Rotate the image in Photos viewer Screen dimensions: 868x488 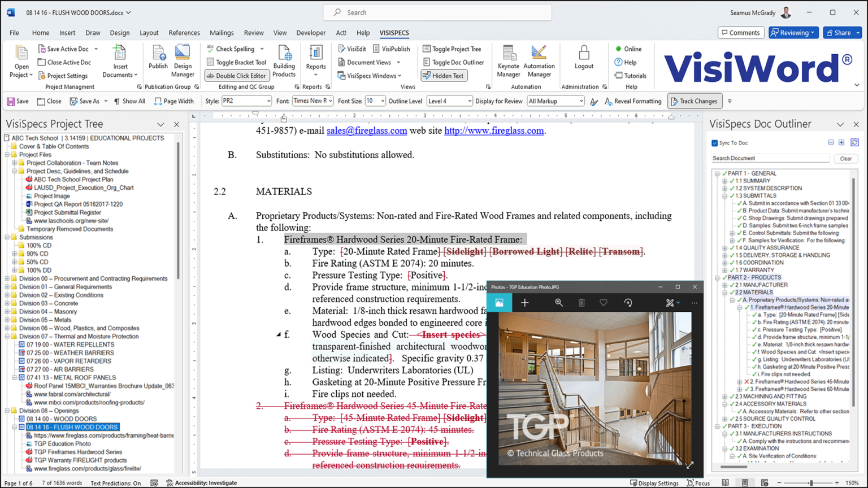point(628,303)
